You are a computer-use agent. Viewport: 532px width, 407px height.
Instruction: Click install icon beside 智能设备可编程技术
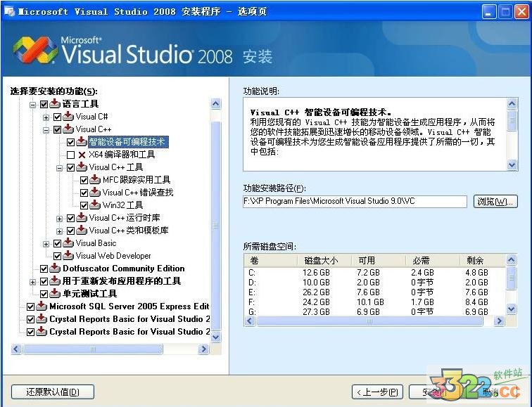[82, 142]
